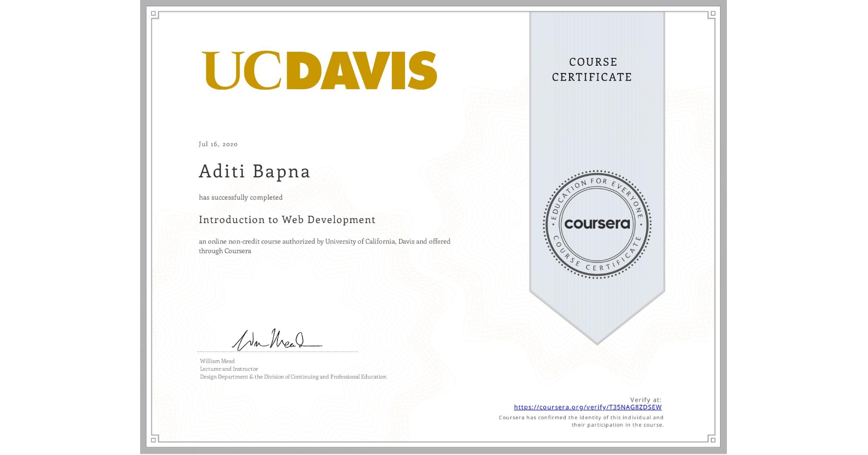
Task: Click the name 'William Mead' under signature
Action: [217, 361]
